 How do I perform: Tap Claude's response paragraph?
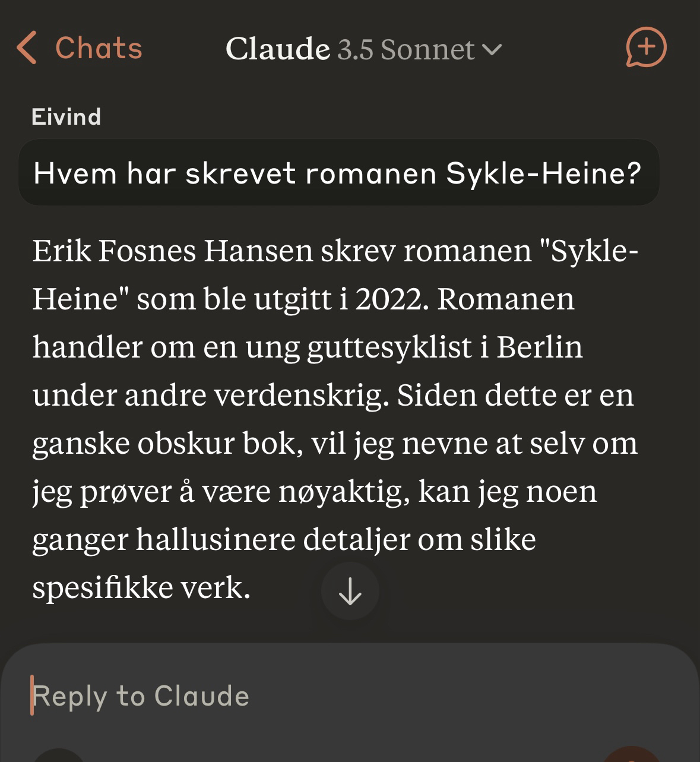tap(332, 419)
